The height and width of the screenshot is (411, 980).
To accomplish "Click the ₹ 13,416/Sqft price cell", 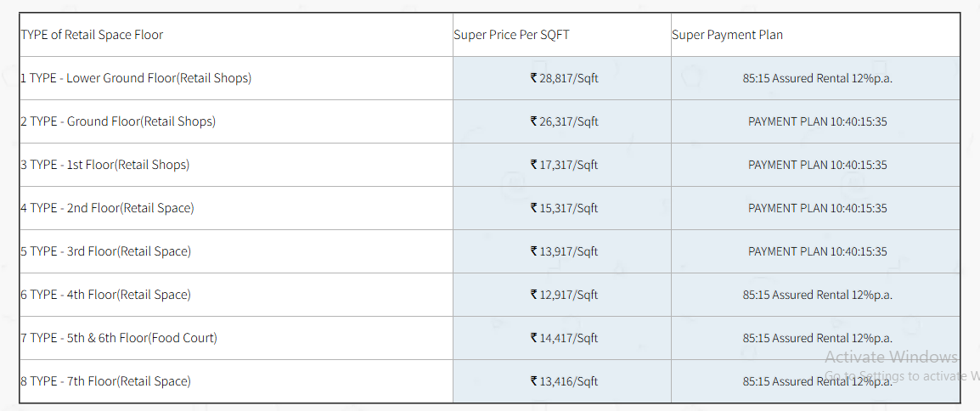I will (x=562, y=381).
